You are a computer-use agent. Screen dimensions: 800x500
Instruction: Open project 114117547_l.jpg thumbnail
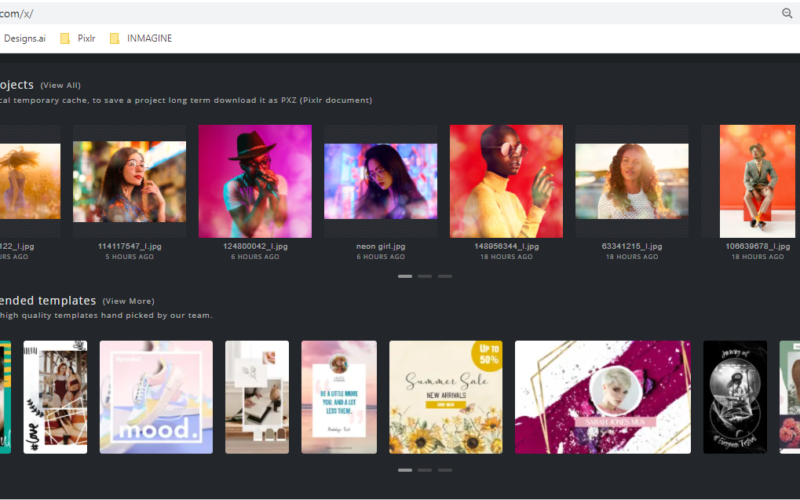(x=130, y=182)
